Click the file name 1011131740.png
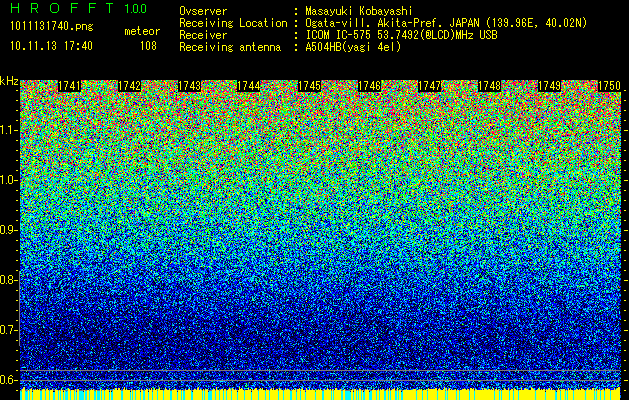Viewport: 629px width, 400px height. click(x=52, y=27)
